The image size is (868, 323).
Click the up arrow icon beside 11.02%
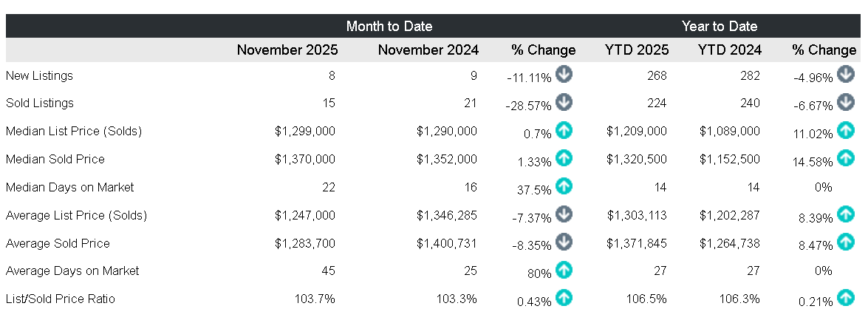click(x=846, y=131)
